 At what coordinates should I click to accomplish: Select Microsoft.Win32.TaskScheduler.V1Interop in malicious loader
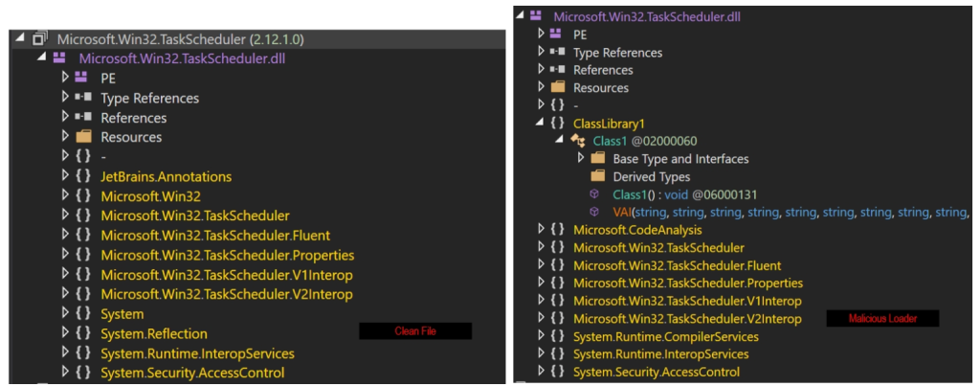coord(687,301)
